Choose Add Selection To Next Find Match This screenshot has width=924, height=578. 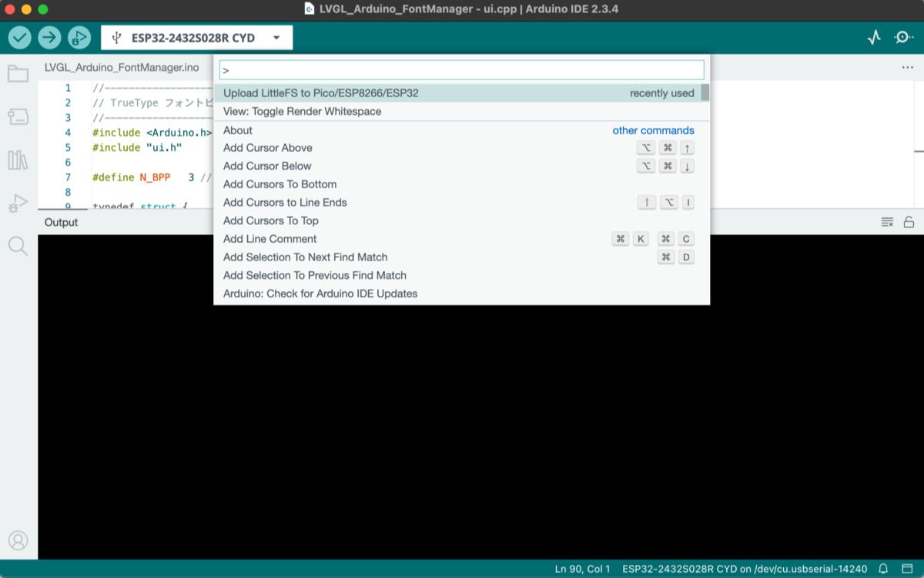[x=461, y=257]
